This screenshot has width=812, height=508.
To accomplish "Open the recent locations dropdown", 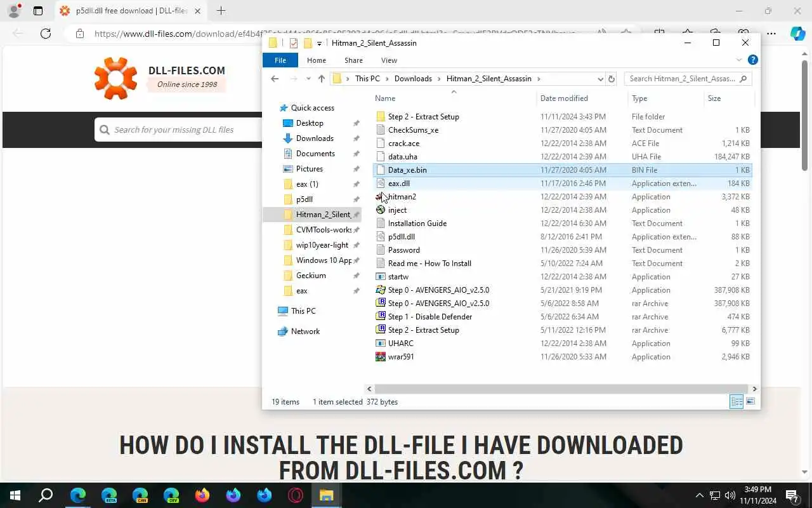I will 308,79.
